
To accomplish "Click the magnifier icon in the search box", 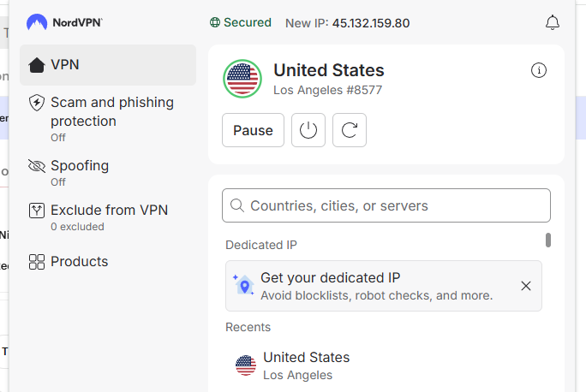I will [x=237, y=205].
